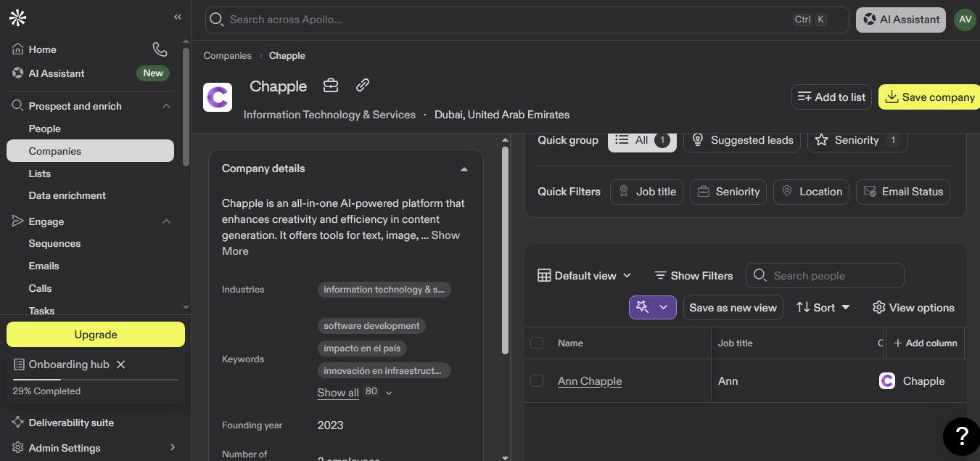Open the Onboarding hub

click(68, 364)
